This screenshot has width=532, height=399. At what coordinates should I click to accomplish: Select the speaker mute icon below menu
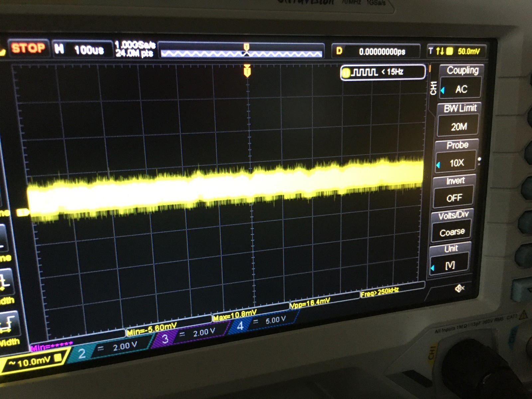(460, 288)
